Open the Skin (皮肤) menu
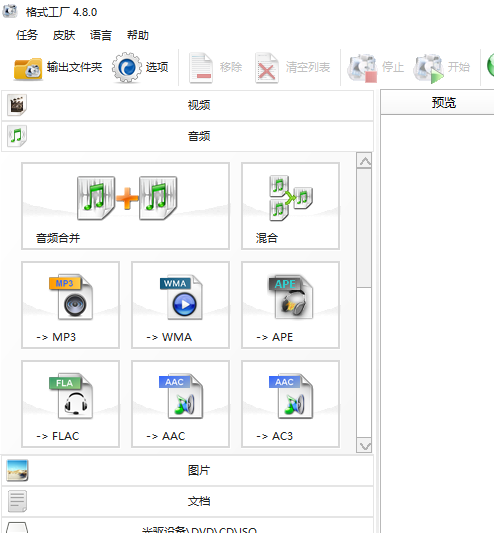 click(x=64, y=35)
